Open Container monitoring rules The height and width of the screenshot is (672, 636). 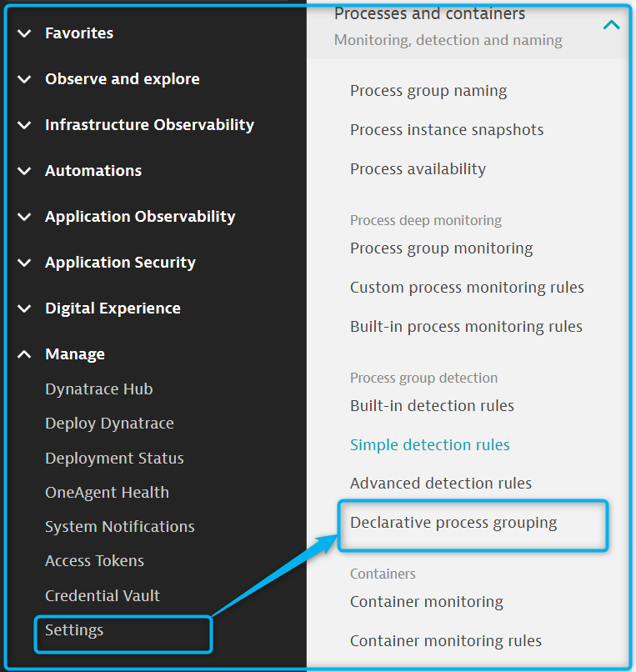coord(446,640)
